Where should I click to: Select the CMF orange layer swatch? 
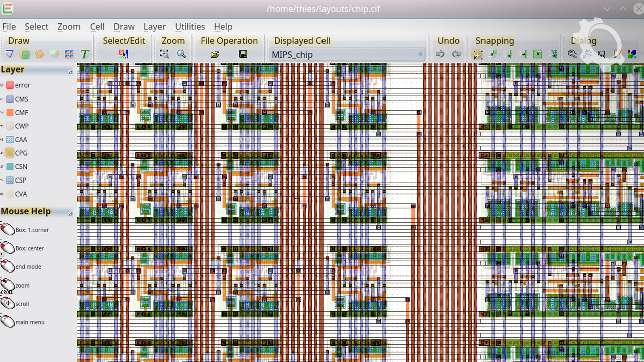click(x=10, y=113)
